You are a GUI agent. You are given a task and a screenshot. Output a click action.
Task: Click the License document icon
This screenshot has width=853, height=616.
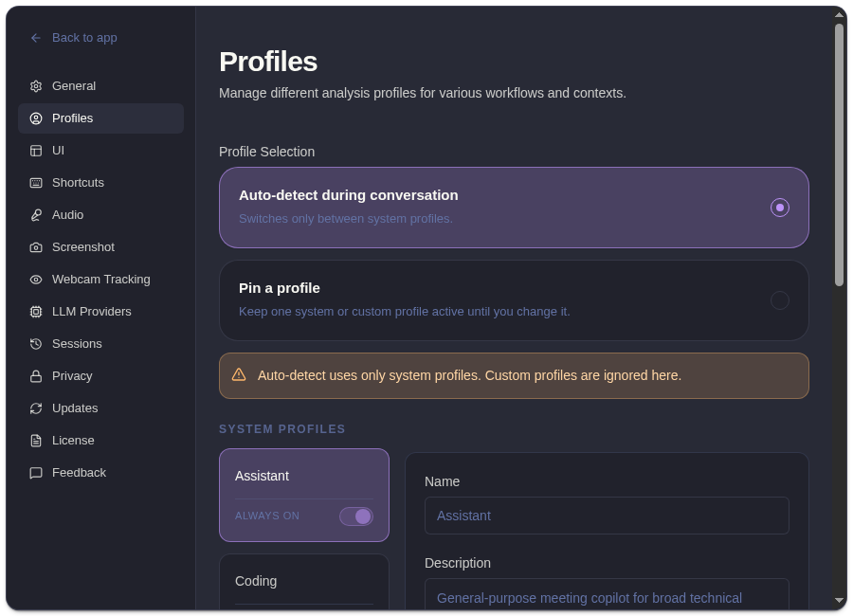36,441
